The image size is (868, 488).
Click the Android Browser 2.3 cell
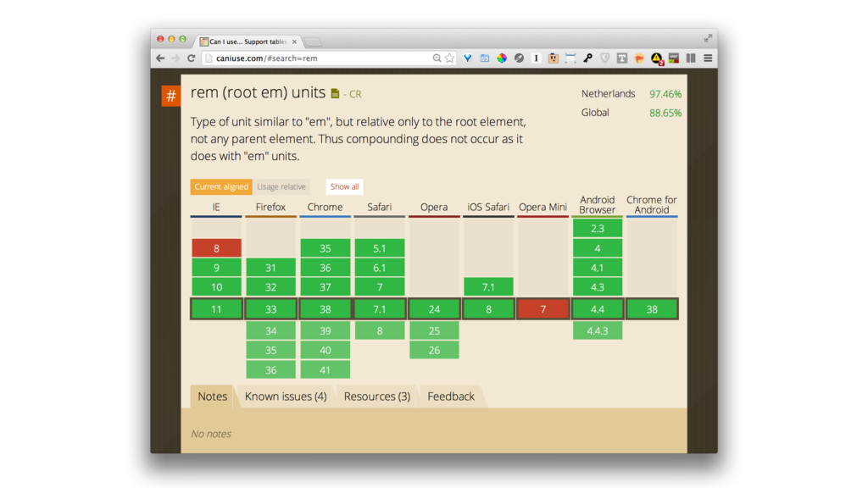pyautogui.click(x=598, y=229)
